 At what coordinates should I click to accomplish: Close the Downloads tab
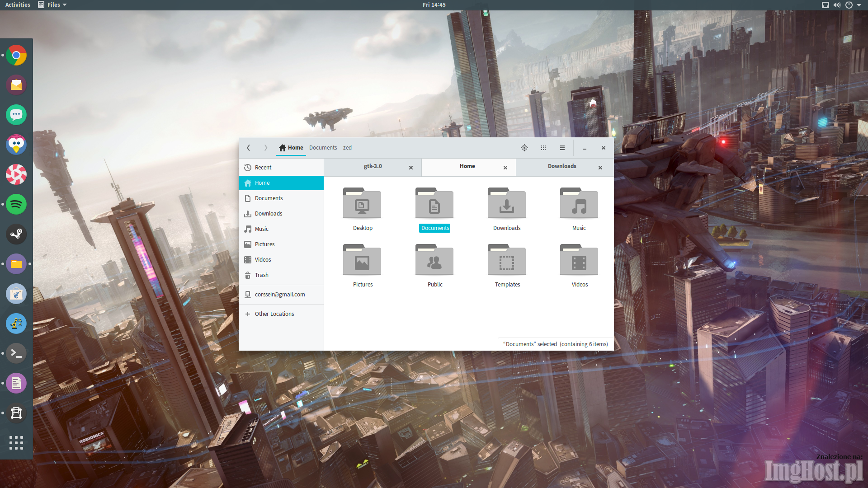click(x=600, y=168)
